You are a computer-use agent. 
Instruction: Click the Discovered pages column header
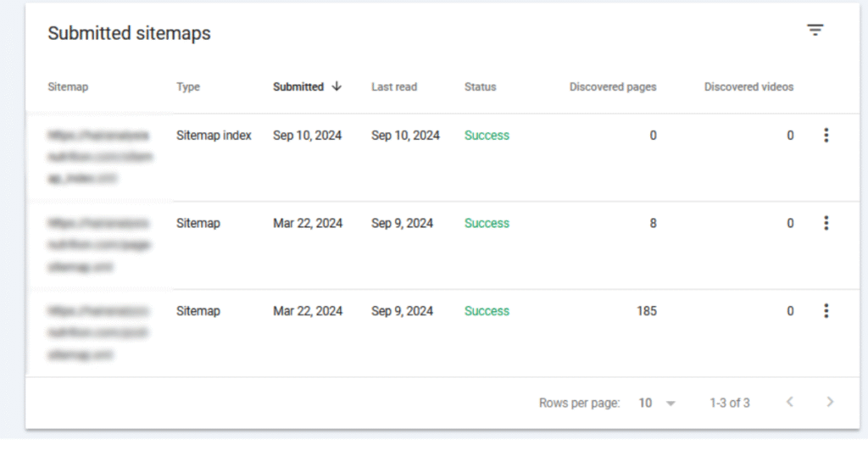tap(612, 86)
